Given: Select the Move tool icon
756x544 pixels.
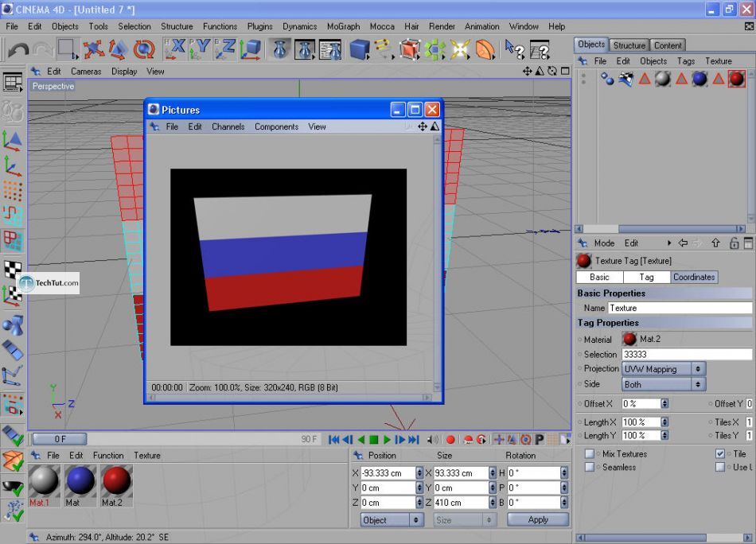Looking at the screenshot, I should 92,49.
